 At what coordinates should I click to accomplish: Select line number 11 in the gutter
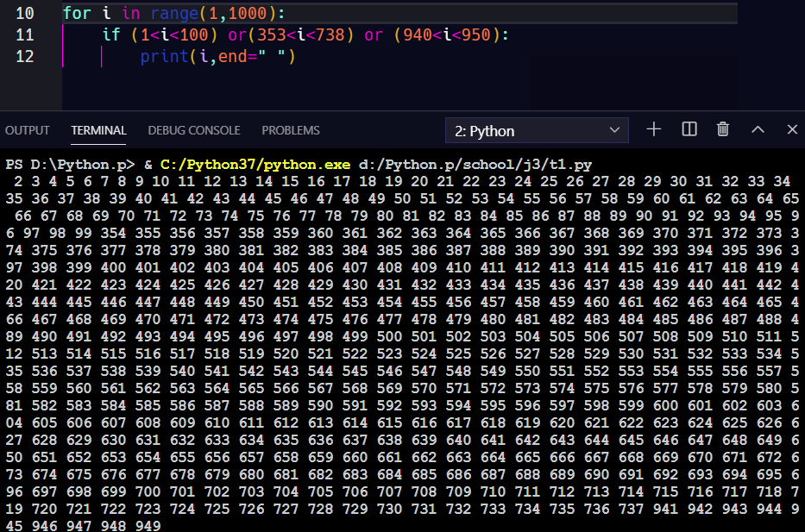(26, 35)
